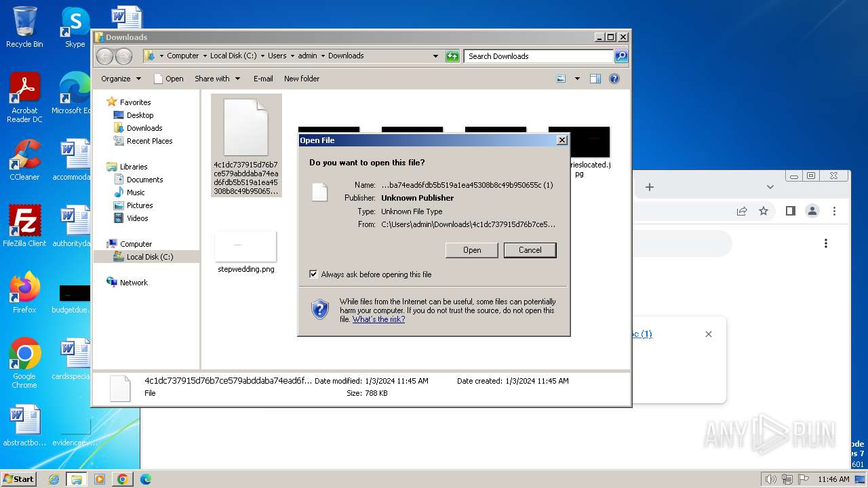868x488 pixels.
Task: Open Chrome's side panel icon
Action: 790,211
